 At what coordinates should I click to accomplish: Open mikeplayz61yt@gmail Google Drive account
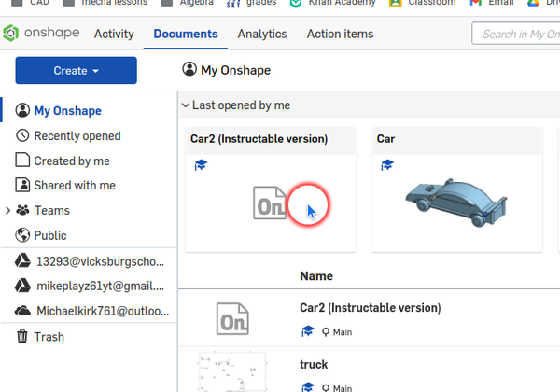(101, 286)
